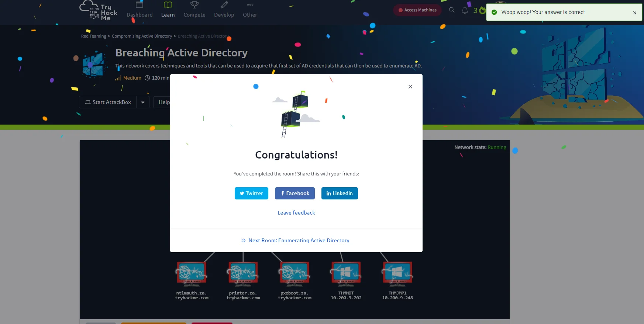Viewport: 644px width, 324px height.
Task: Click the Access Machines button
Action: [417, 10]
